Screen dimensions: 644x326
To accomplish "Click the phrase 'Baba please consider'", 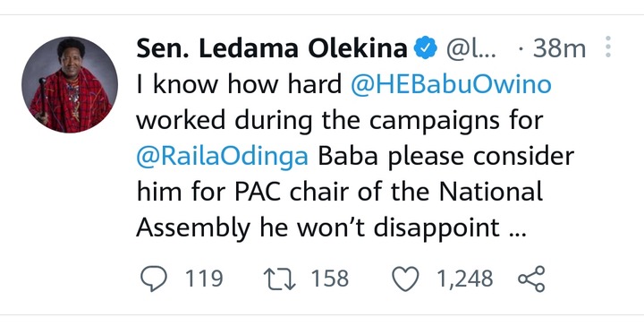I will pyautogui.click(x=445, y=156).
